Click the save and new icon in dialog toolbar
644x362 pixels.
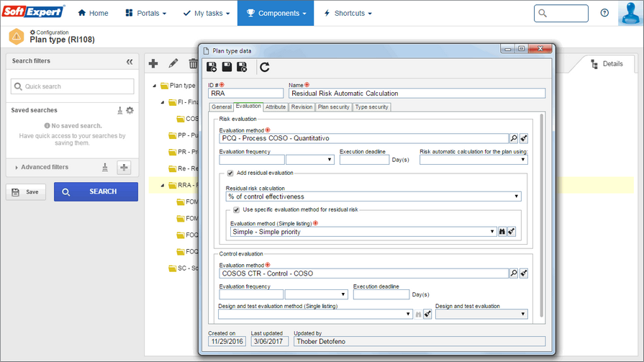[x=212, y=67]
